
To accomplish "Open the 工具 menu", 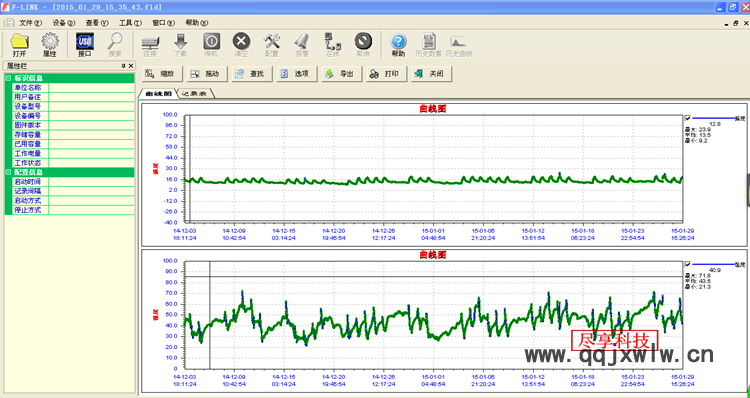I will pyautogui.click(x=130, y=23).
